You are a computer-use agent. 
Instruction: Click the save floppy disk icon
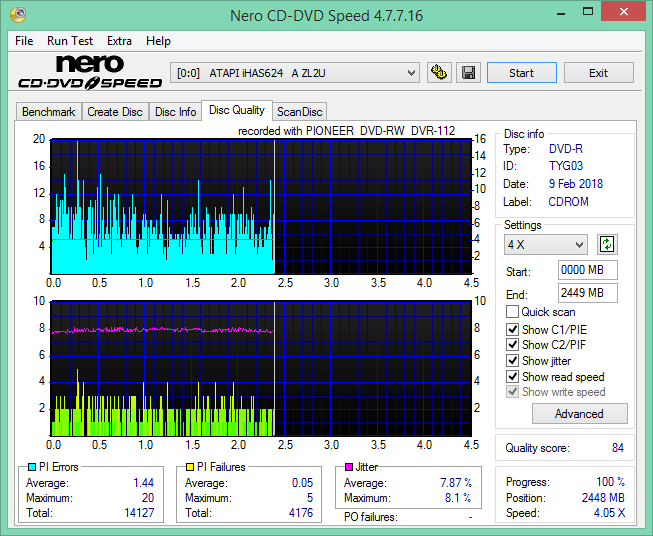click(x=469, y=73)
